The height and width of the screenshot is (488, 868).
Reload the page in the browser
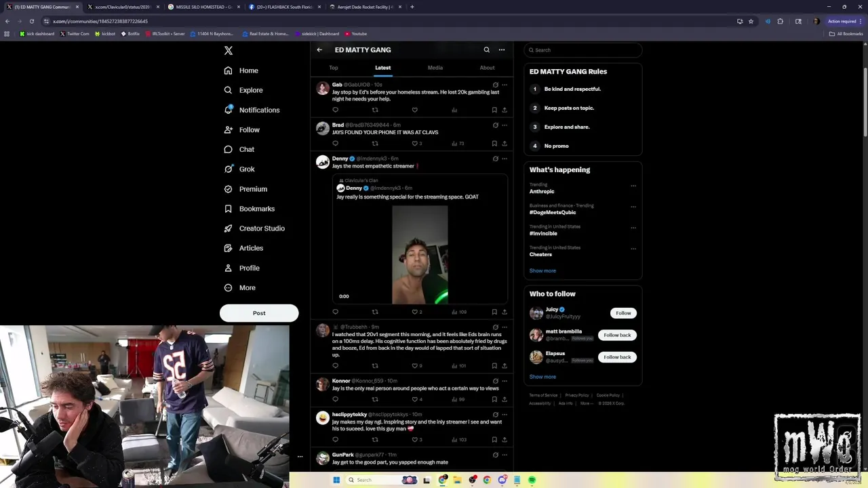[x=31, y=21]
